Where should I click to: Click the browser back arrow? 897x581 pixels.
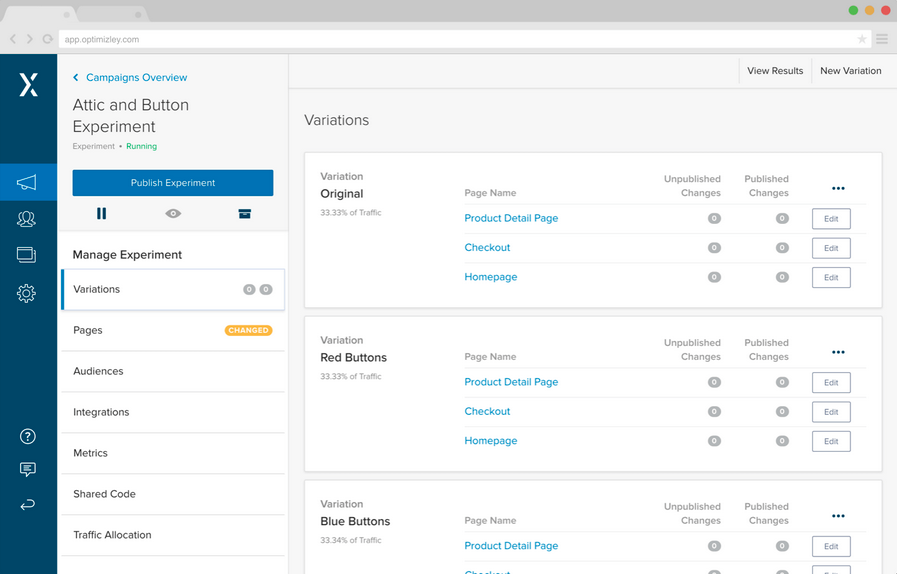(13, 39)
